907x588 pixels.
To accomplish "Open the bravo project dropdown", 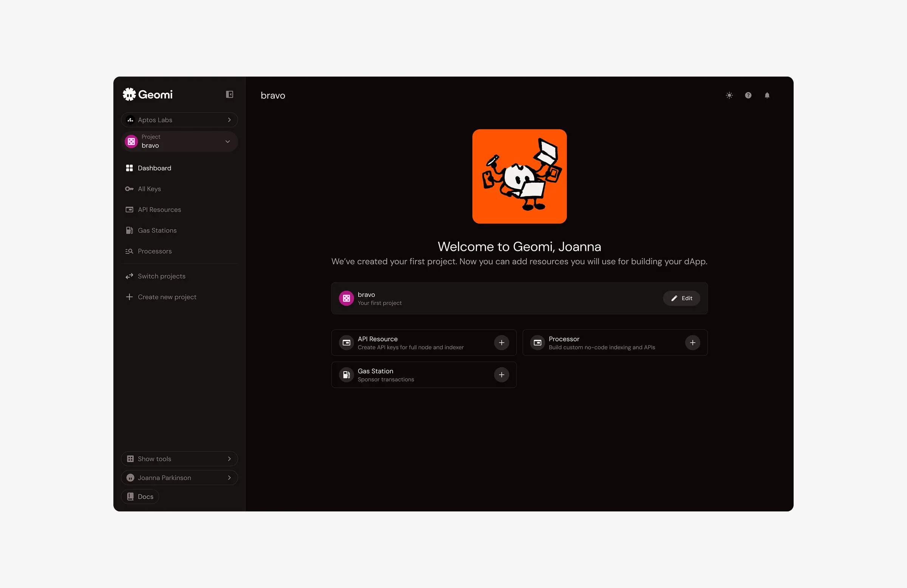I will [179, 141].
